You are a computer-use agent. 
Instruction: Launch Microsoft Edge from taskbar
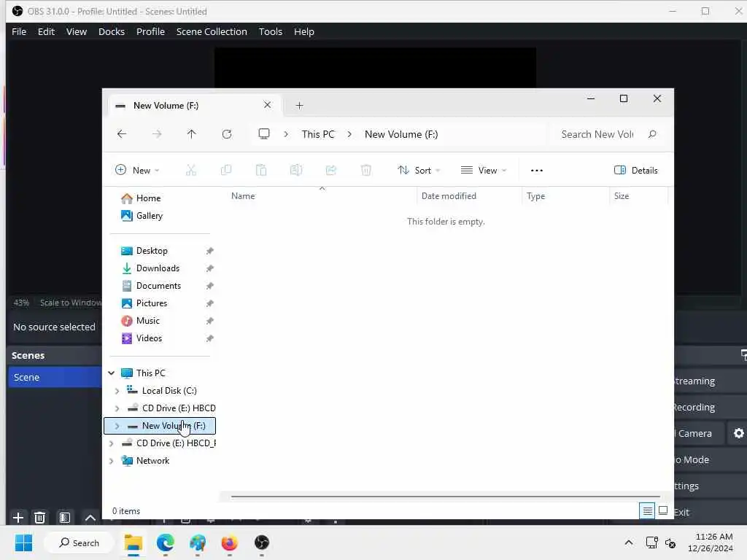[166, 542]
